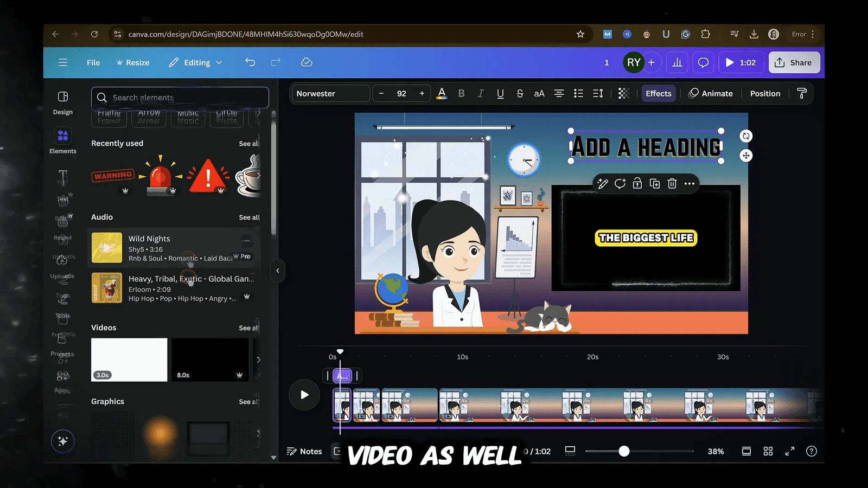Click the timeline zoom slider handle
The width and height of the screenshot is (868, 488).
point(624,451)
